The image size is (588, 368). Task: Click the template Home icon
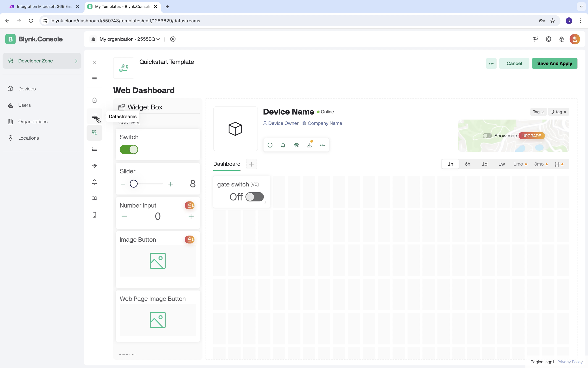pos(95,100)
